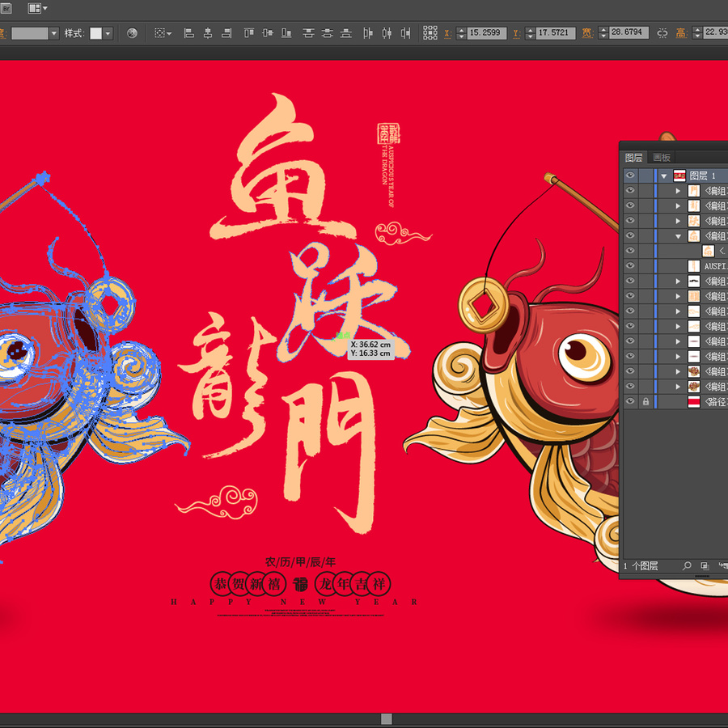Align selected objects to the left edge
The height and width of the screenshot is (728, 728).
click(x=189, y=33)
